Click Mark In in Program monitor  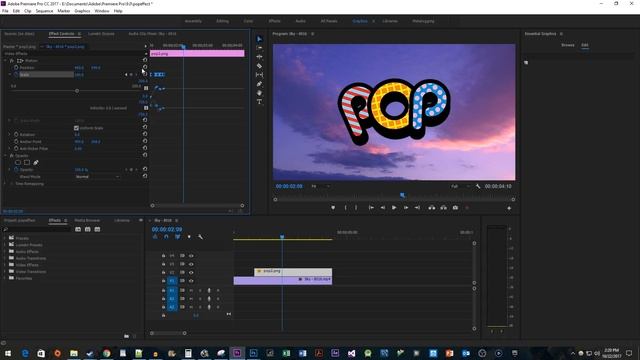(345, 208)
